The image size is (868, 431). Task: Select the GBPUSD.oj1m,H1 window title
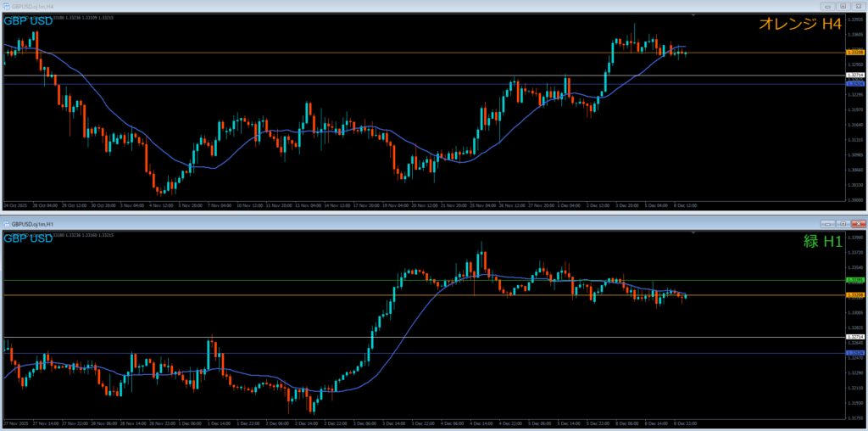pos(33,224)
